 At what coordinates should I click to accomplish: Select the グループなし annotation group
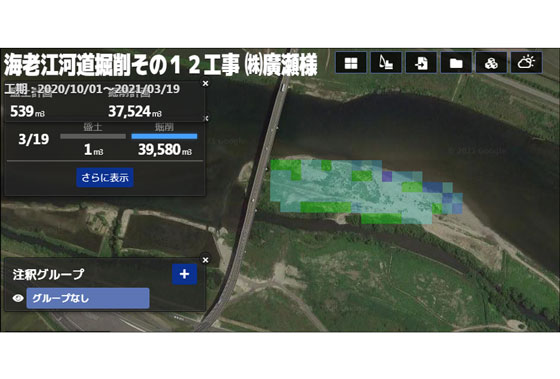pos(88,298)
